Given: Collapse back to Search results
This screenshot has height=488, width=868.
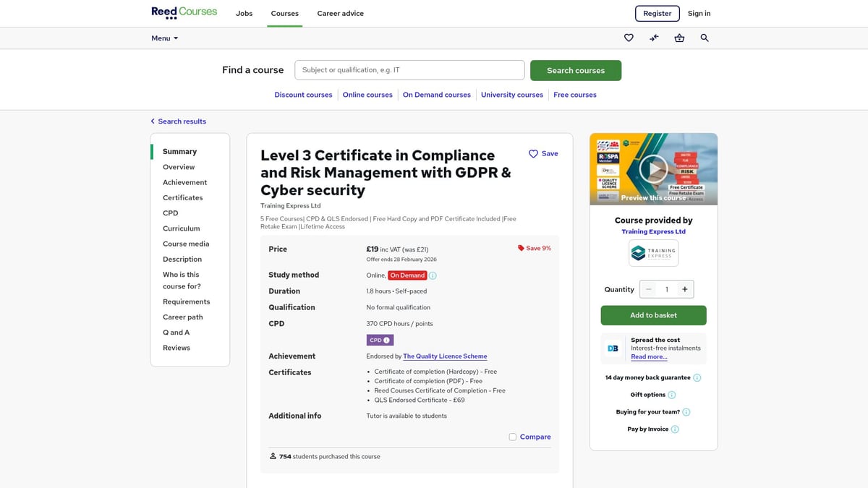Looking at the screenshot, I should [x=178, y=121].
